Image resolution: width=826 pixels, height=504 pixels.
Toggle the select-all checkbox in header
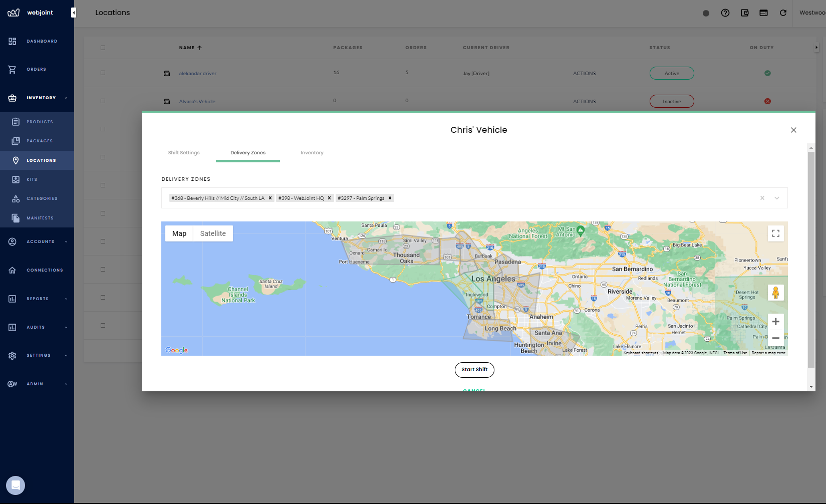(103, 48)
